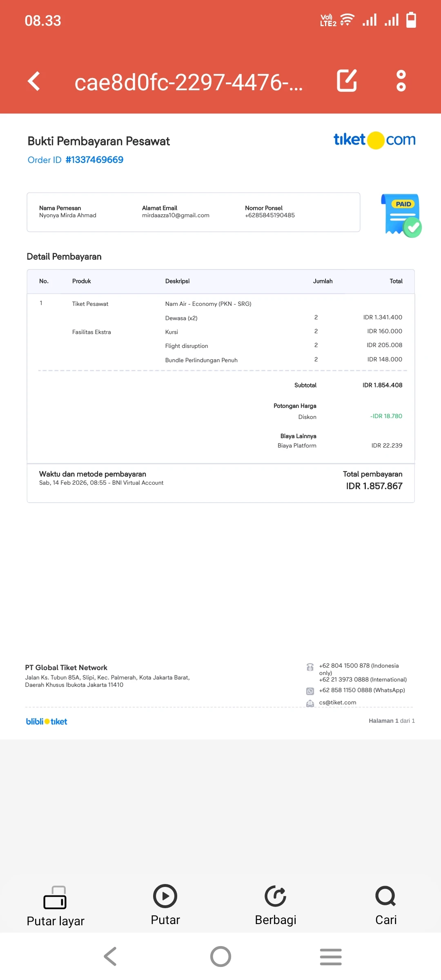Tap the back arrow in the header

pos(34,81)
